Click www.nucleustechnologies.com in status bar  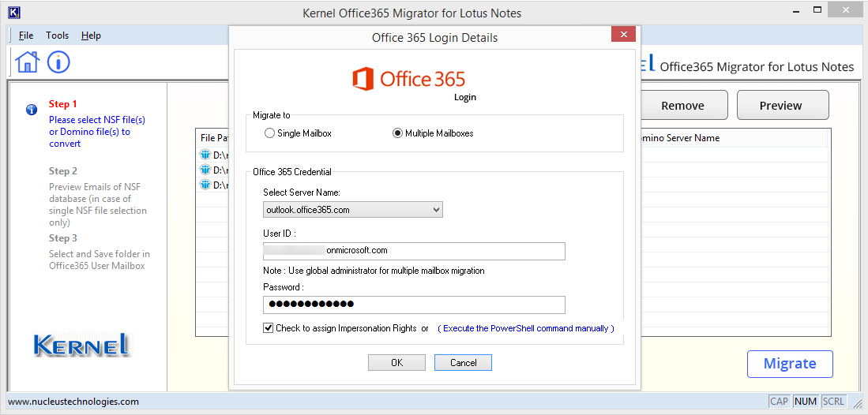point(73,402)
